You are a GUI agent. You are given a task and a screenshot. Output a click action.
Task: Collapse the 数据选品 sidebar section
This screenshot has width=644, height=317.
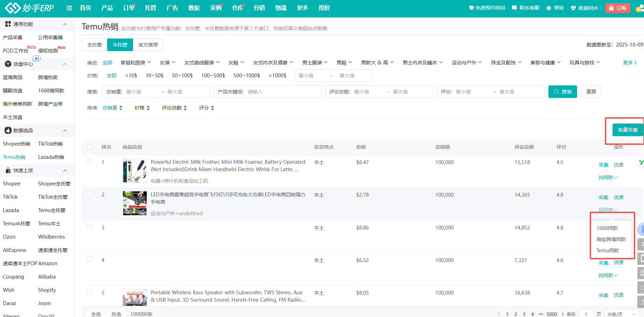[65, 131]
